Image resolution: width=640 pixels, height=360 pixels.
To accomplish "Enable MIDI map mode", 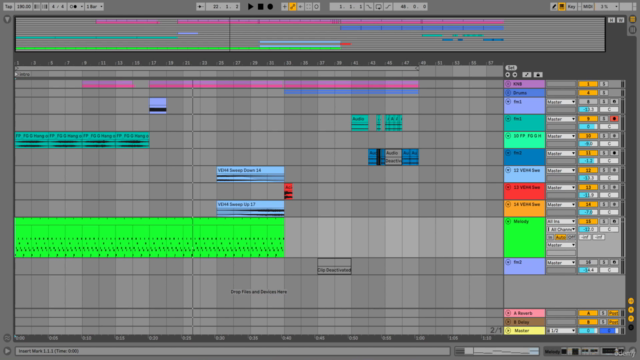I will click(588, 7).
